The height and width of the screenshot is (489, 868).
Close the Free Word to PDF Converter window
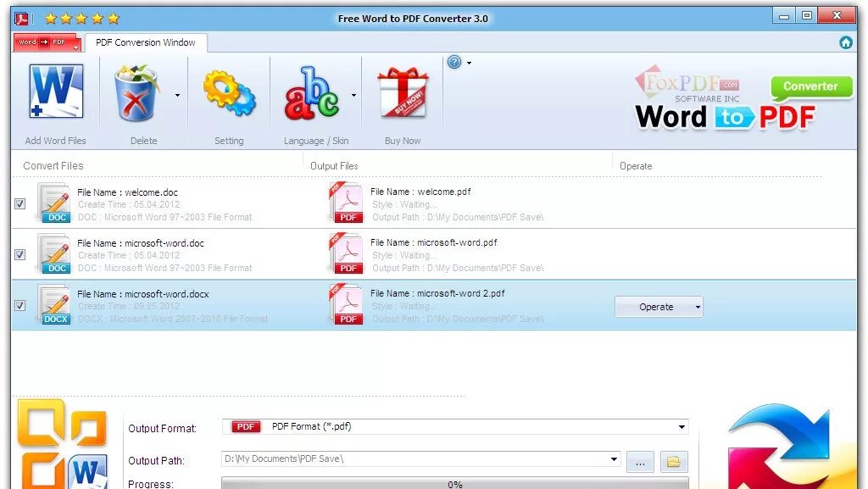coord(837,16)
